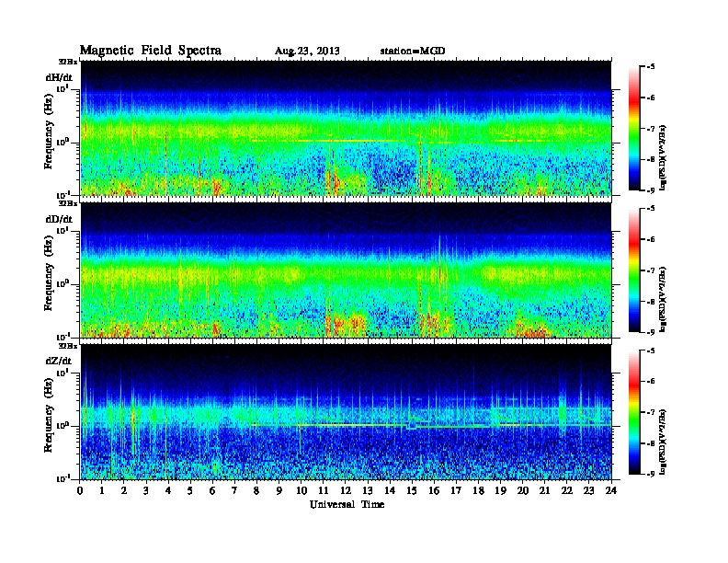Click the 10^-1 frequency tick of dZ/dt panel
The image size is (728, 563).
click(x=63, y=478)
